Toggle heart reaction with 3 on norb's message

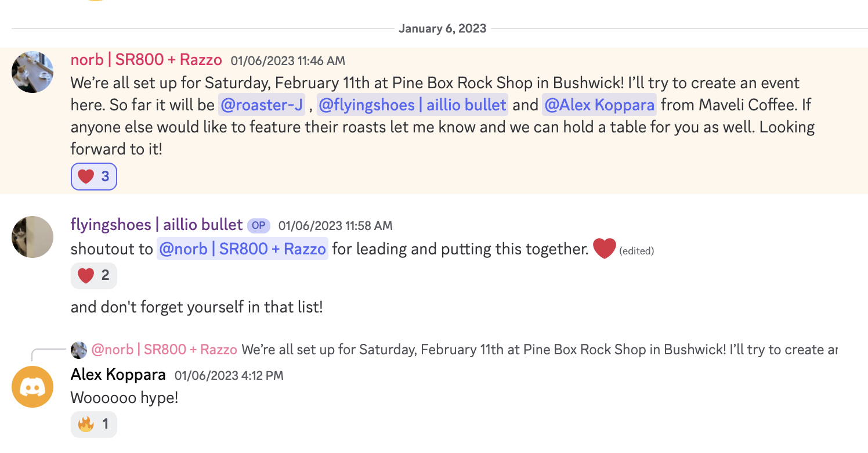point(94,177)
